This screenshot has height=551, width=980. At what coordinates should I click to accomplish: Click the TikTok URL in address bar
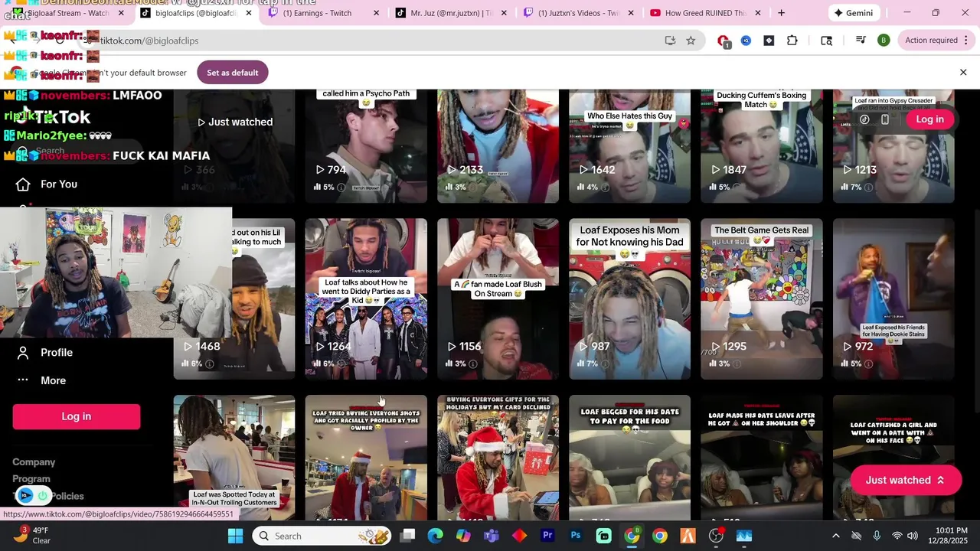149,41
